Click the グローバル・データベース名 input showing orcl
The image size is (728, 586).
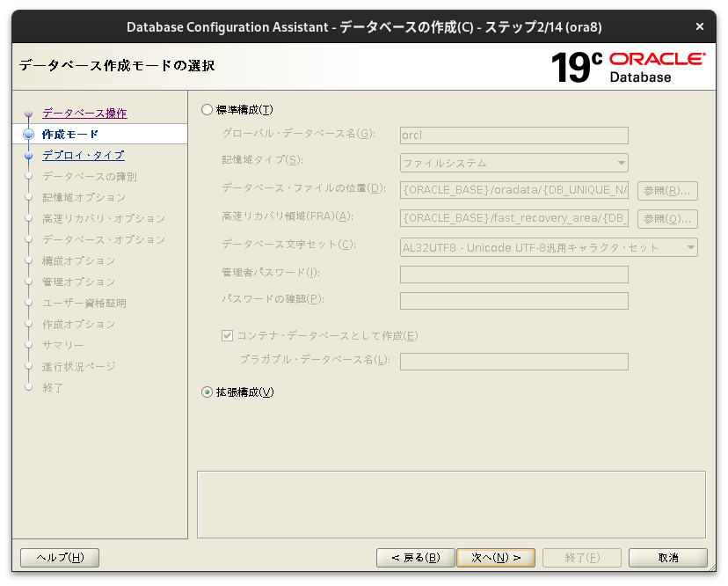click(513, 136)
